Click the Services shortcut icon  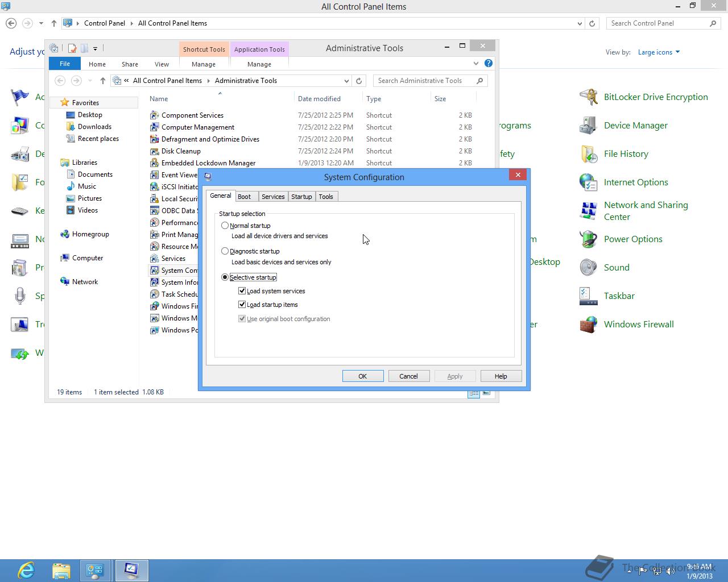click(x=154, y=259)
